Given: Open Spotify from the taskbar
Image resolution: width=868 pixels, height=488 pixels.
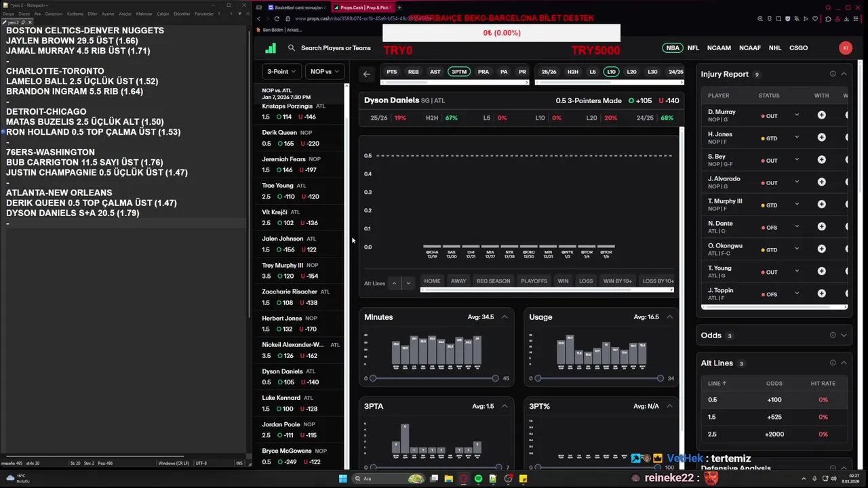Looking at the screenshot, I should click(x=478, y=479).
